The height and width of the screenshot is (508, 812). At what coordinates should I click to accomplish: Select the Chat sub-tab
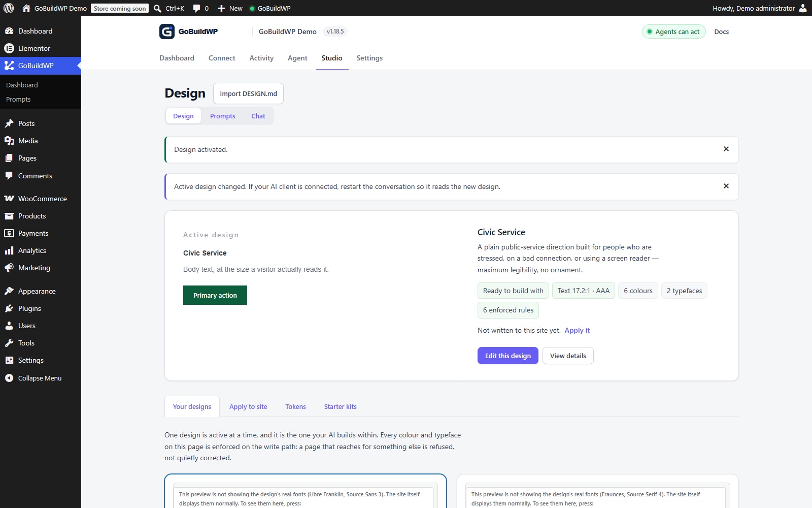[258, 116]
